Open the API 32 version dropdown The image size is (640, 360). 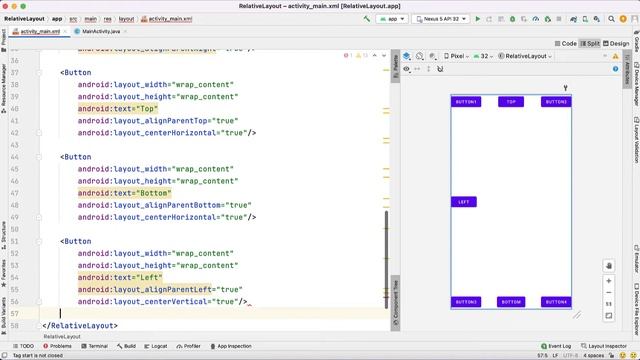pyautogui.click(x=483, y=56)
